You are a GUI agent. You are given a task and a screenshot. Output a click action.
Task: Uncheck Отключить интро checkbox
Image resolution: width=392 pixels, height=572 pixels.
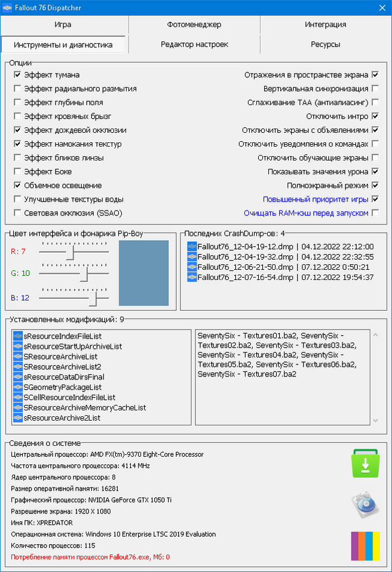[x=375, y=116]
